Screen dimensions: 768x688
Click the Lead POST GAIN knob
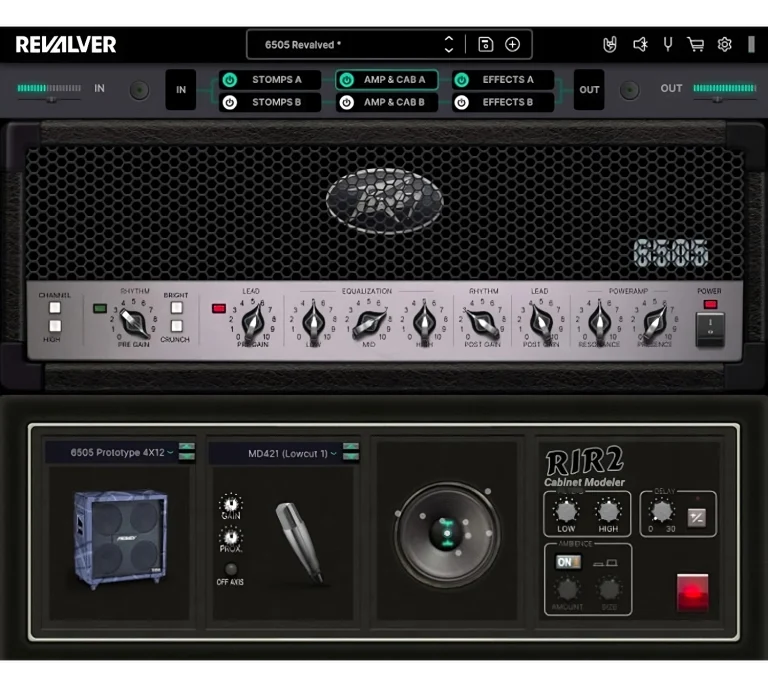(x=540, y=322)
